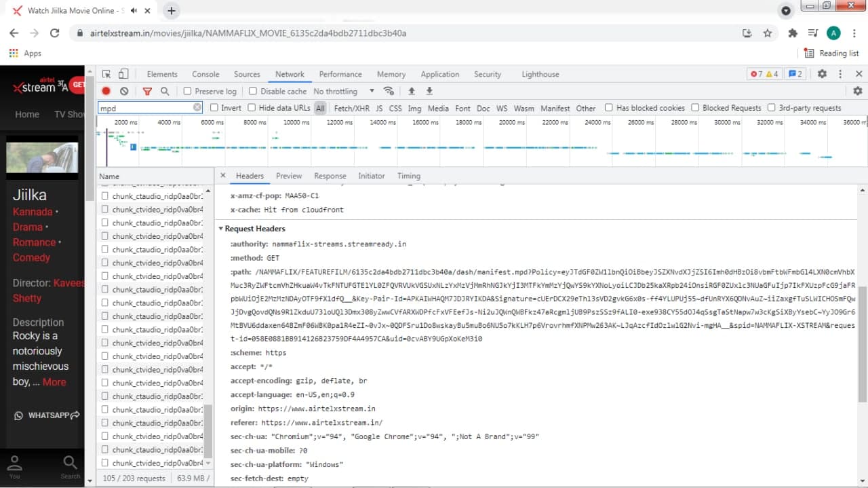Clear the network log
The width and height of the screenshot is (868, 488).
click(124, 91)
